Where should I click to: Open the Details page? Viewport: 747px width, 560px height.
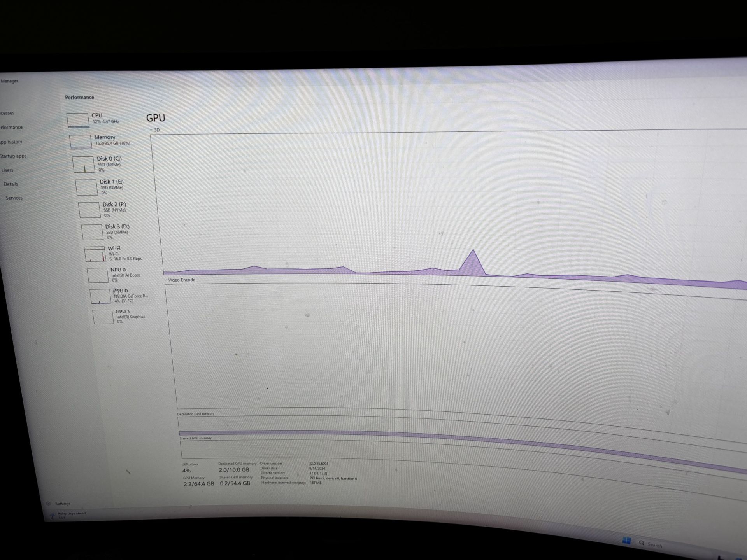(x=11, y=184)
